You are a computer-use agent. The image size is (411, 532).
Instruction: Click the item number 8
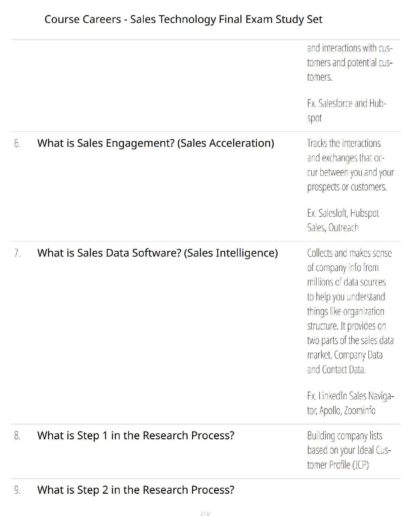(17, 436)
